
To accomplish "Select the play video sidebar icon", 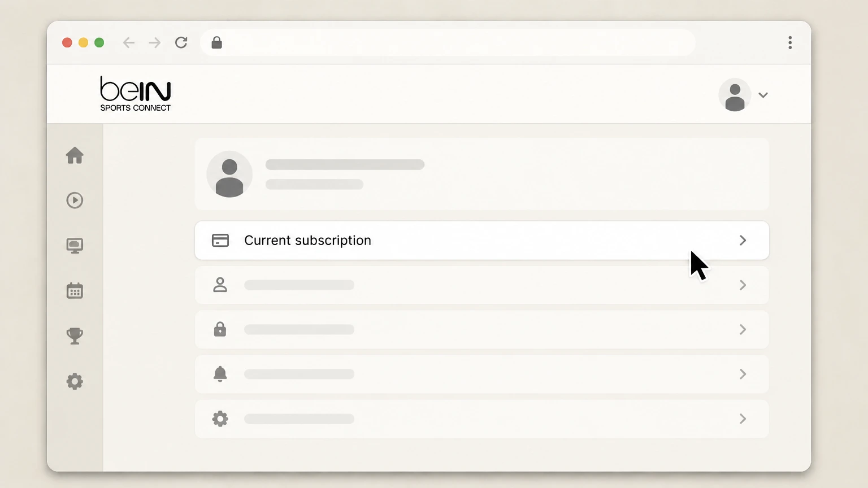I will coord(75,201).
